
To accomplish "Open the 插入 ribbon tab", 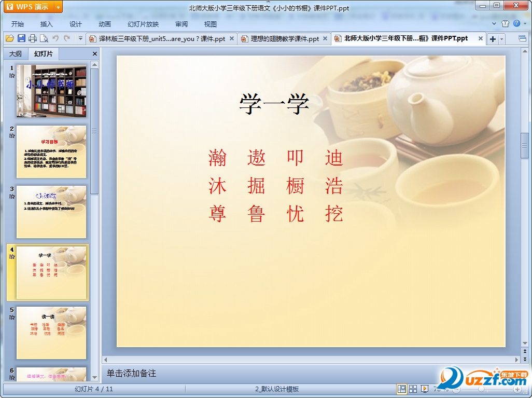I will tap(47, 24).
